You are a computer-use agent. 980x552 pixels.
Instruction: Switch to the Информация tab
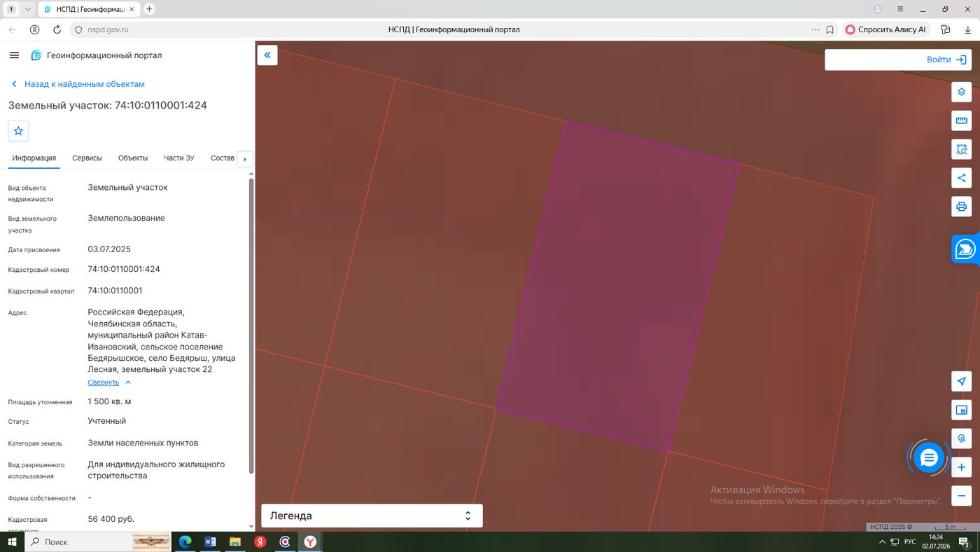[34, 158]
